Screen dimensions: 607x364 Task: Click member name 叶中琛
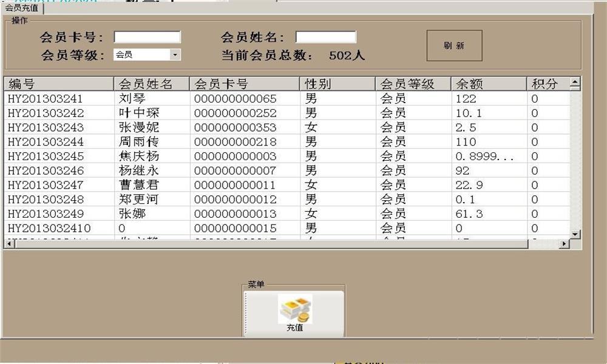(x=138, y=113)
